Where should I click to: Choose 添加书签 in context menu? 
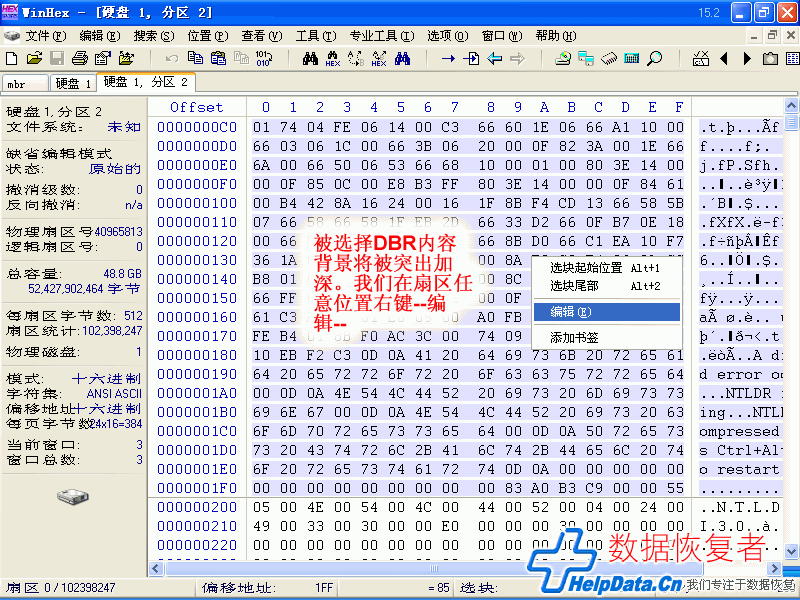[607, 337]
